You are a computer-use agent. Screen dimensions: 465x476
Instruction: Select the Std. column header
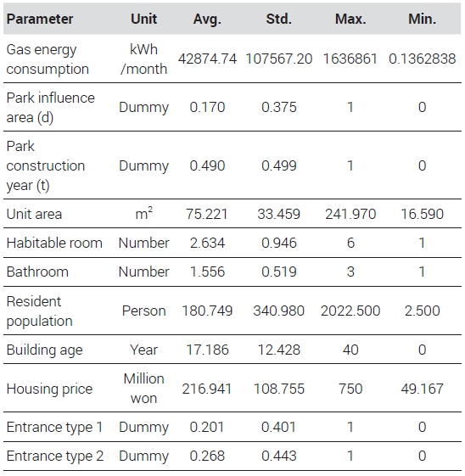click(x=278, y=20)
